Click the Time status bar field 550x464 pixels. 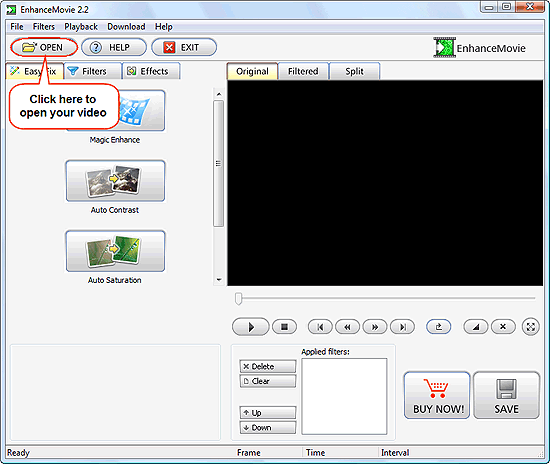point(340,453)
